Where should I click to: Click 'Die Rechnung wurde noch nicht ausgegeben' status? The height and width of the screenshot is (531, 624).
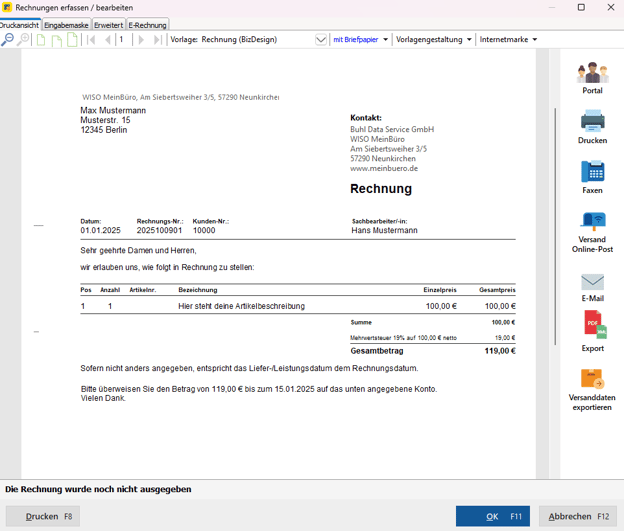(x=98, y=489)
